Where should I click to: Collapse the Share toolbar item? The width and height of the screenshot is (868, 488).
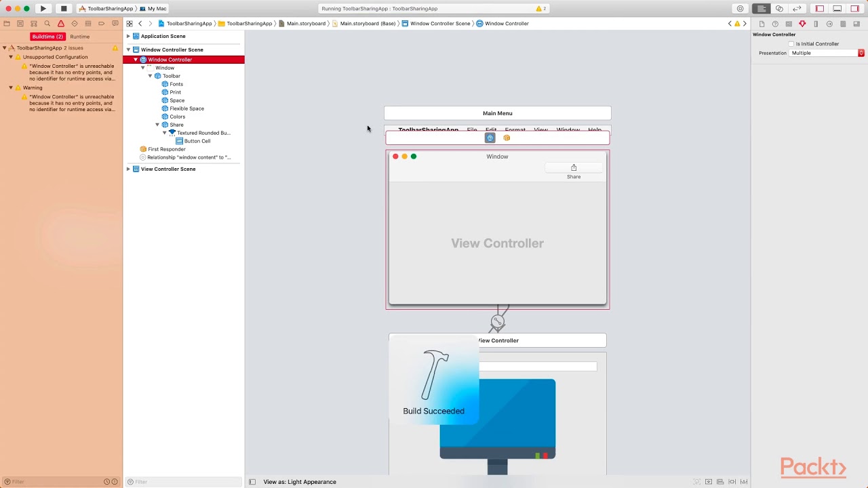[157, 125]
